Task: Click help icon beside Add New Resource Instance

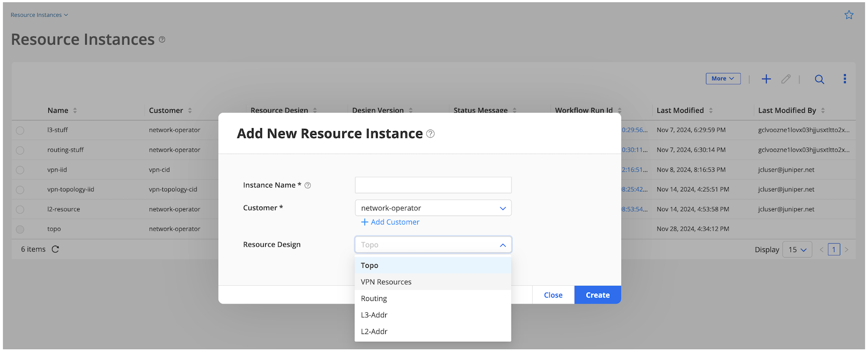Action: coord(430,133)
